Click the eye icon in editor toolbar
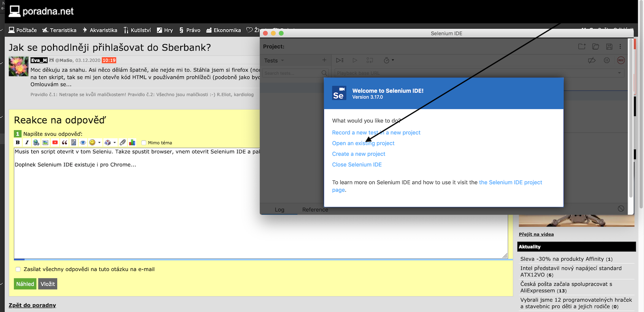This screenshot has width=644, height=312. point(83,142)
